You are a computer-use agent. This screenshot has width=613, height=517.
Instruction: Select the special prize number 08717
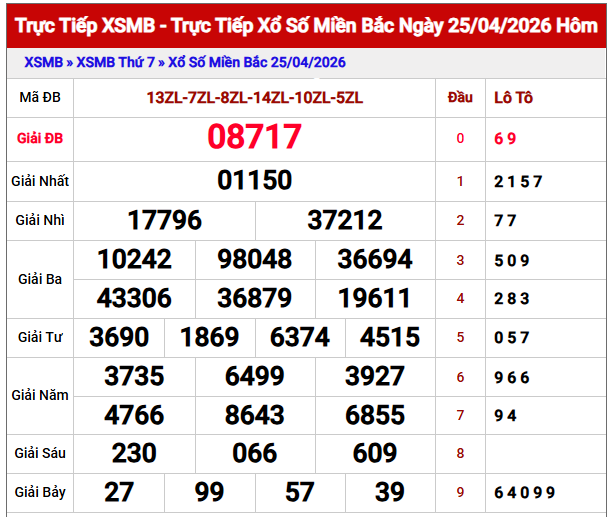tap(255, 137)
